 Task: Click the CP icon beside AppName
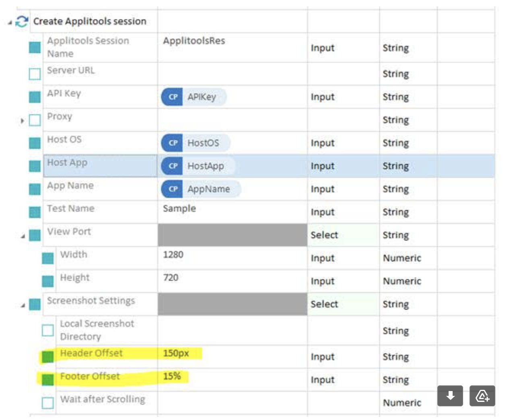coord(172,189)
